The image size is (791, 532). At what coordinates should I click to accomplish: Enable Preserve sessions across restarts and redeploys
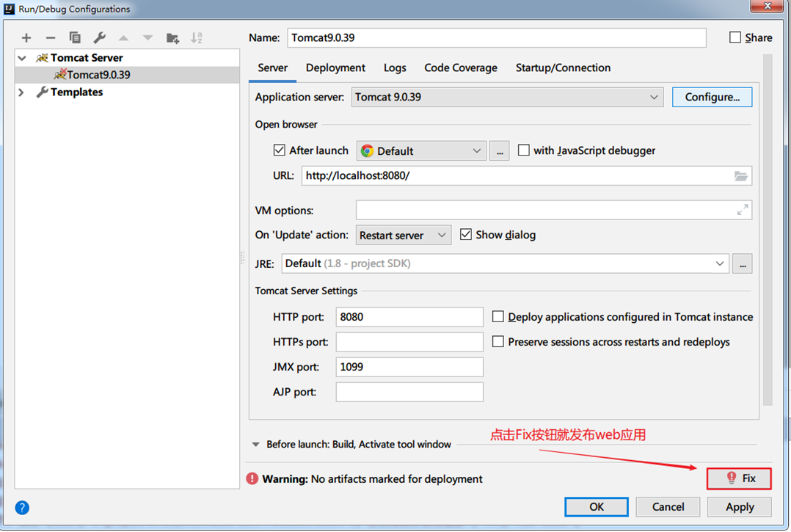pos(498,342)
